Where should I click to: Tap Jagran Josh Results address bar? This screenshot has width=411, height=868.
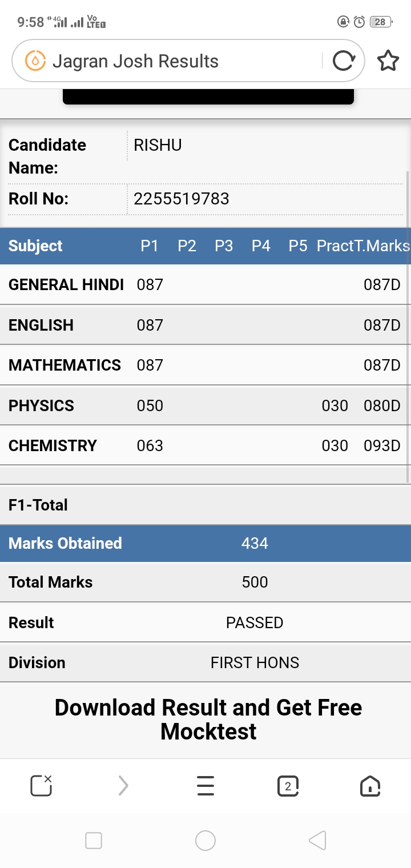pyautogui.click(x=188, y=61)
